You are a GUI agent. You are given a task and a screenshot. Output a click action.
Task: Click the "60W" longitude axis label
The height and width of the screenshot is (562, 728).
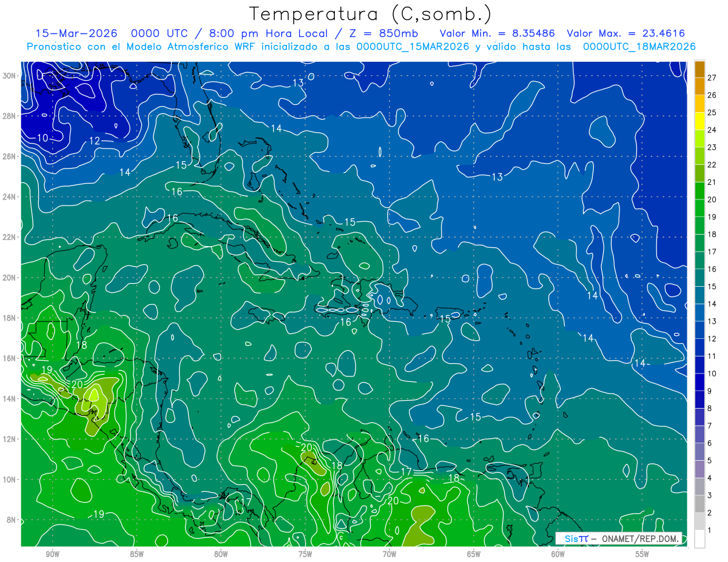pos(558,555)
